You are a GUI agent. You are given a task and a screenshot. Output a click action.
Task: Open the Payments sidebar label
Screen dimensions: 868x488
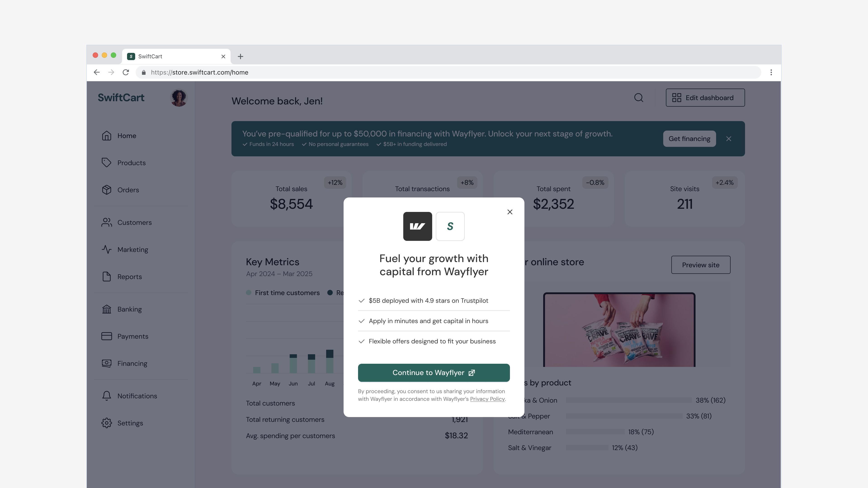133,336
